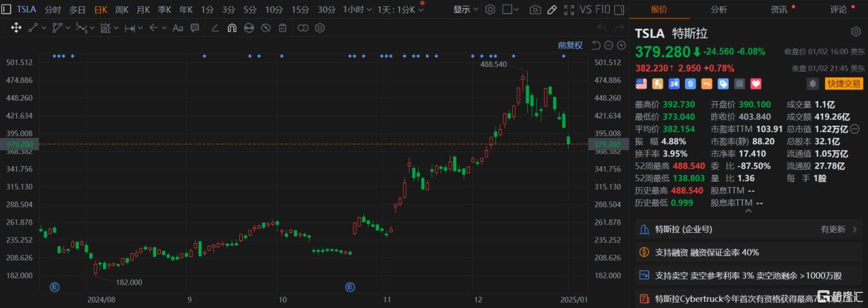
Task: Open chart settings gear in top bar
Action: point(490,10)
